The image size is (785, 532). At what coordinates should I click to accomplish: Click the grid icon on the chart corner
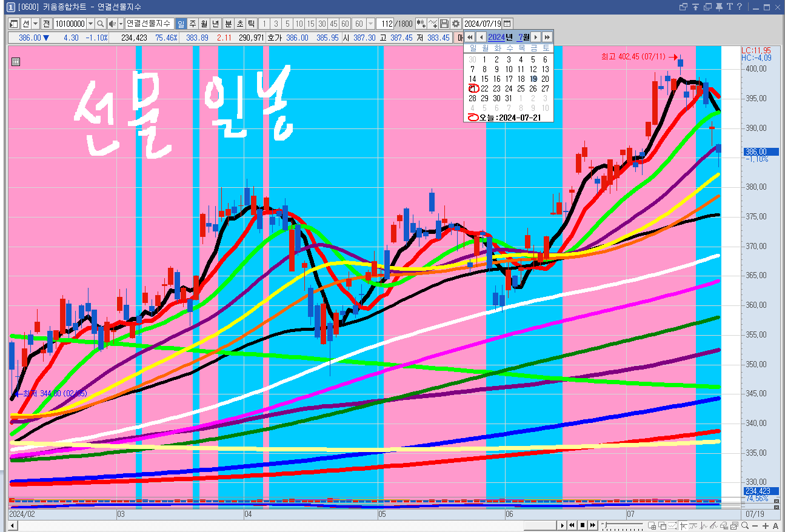[16, 61]
